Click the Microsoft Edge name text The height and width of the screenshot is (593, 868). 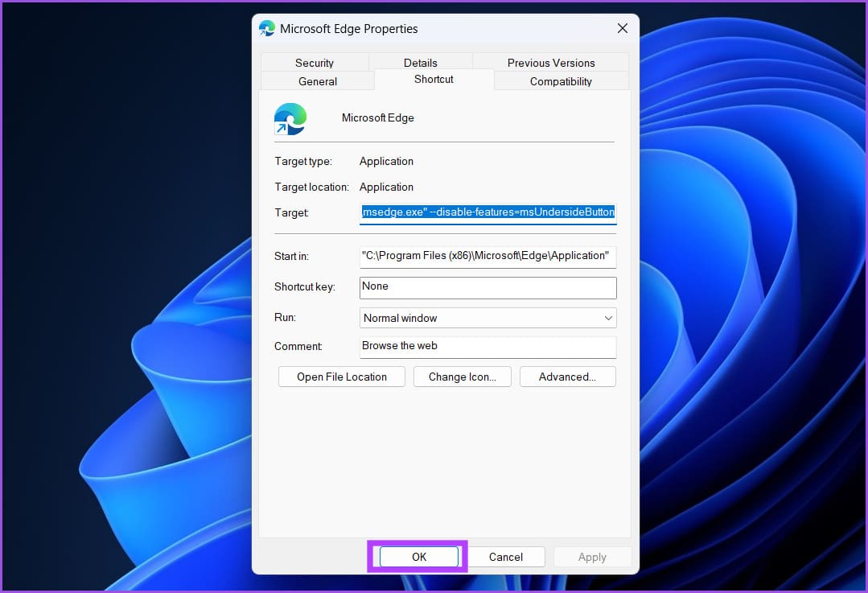tap(377, 118)
